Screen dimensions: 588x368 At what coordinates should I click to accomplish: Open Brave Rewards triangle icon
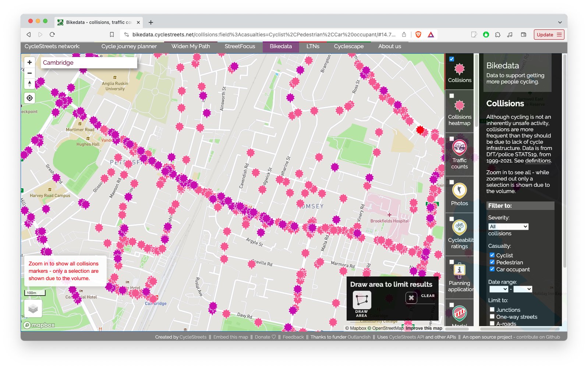[x=431, y=35]
